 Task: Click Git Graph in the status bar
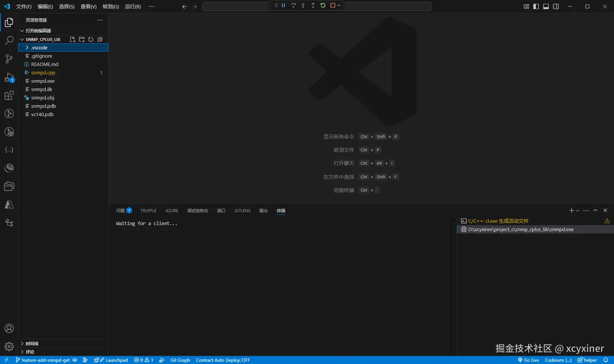[x=180, y=360]
